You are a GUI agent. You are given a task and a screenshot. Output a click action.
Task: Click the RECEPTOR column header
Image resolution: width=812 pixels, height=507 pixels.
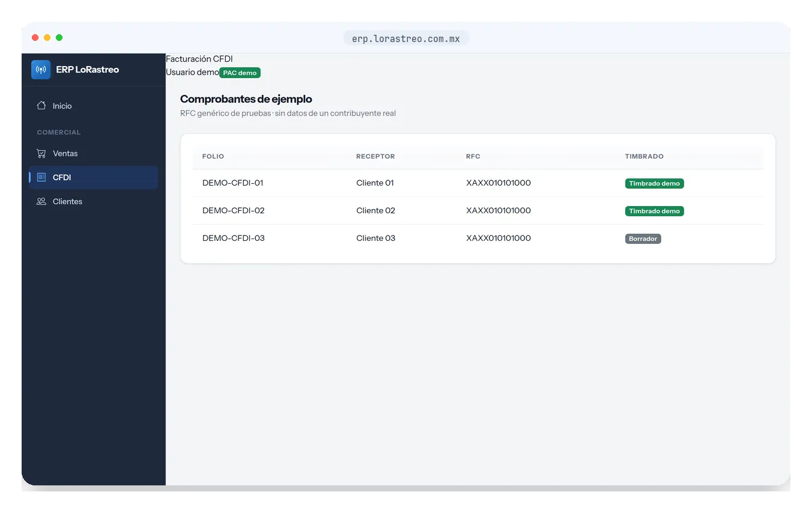(375, 156)
